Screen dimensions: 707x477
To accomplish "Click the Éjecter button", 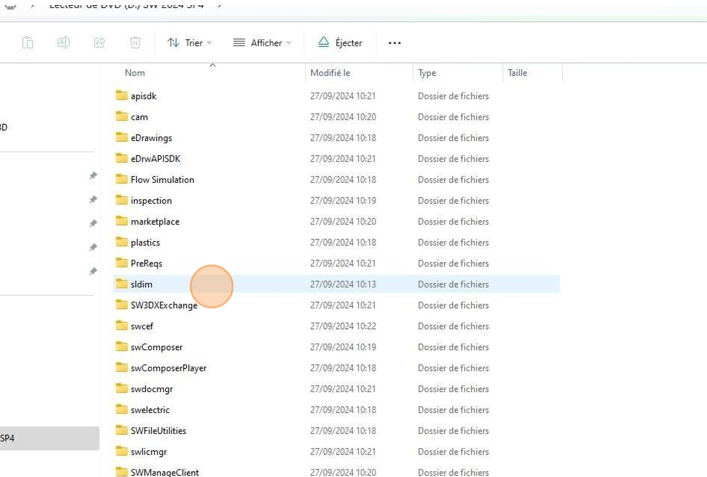I will click(340, 43).
